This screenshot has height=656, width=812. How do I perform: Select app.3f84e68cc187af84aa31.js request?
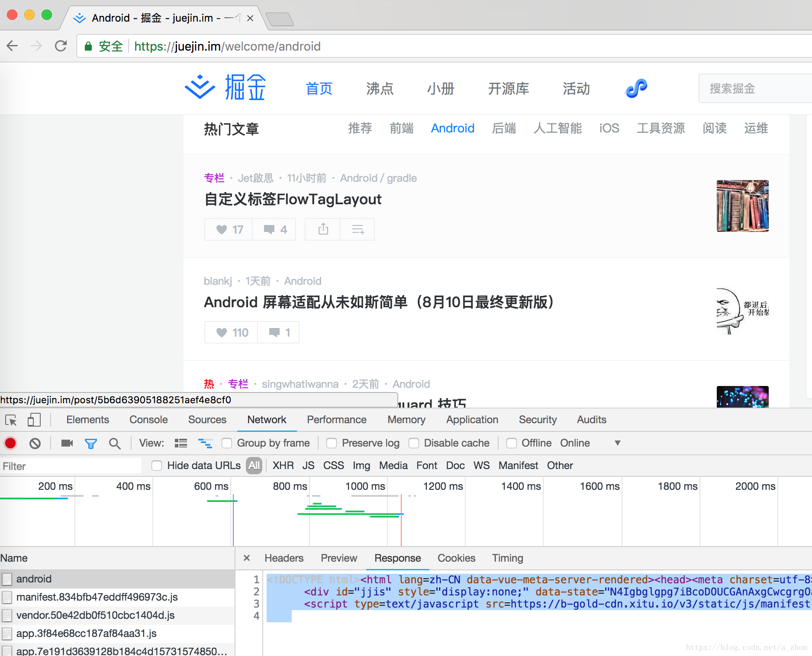[117, 633]
